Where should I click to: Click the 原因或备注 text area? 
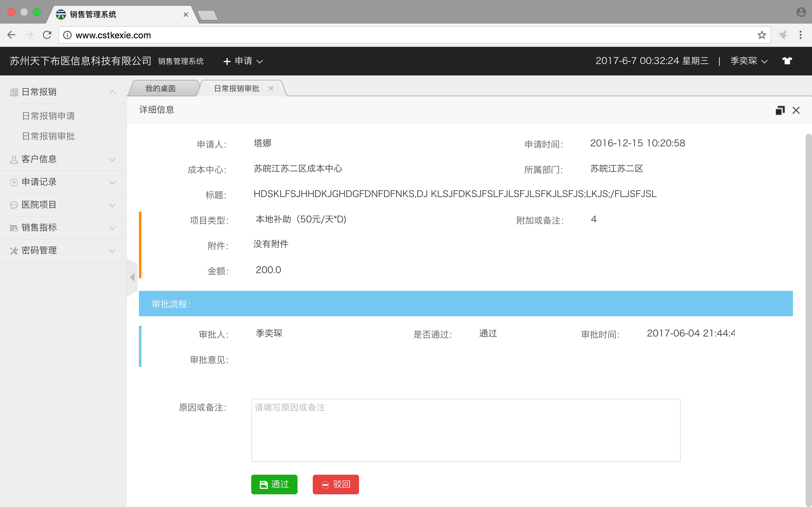465,430
